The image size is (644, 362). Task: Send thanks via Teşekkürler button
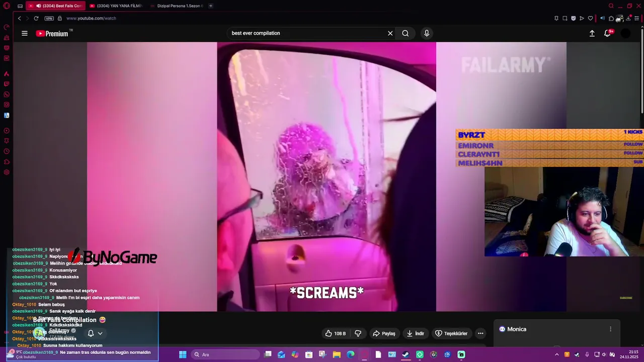451,333
